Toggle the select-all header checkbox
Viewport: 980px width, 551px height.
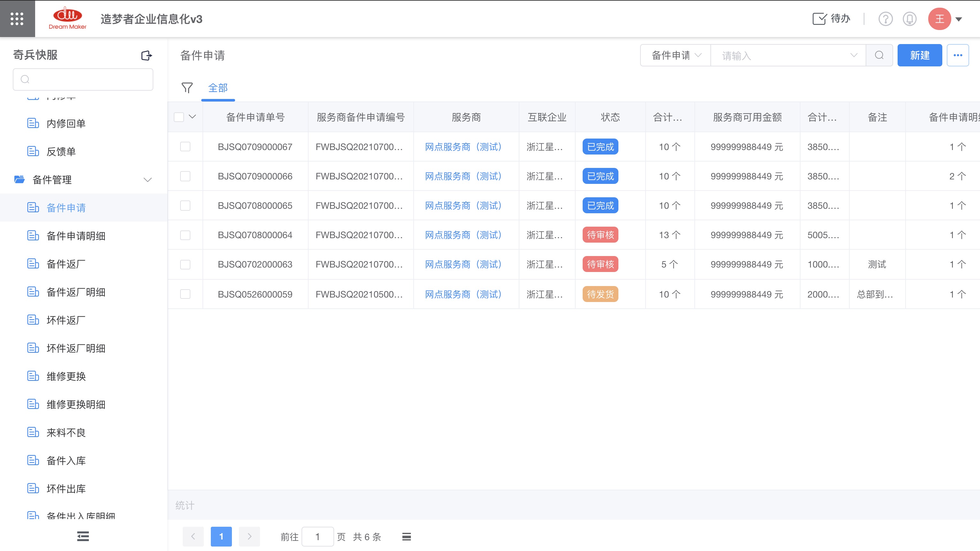coord(179,117)
